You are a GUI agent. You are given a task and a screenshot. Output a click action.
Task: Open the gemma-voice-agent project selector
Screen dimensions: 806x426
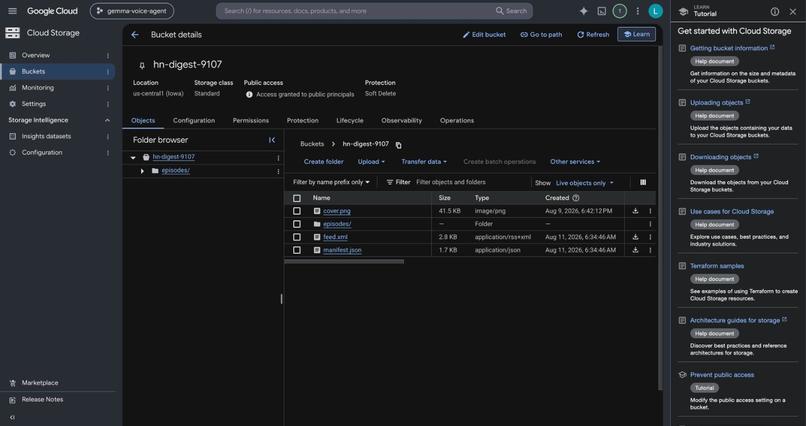pyautogui.click(x=132, y=11)
